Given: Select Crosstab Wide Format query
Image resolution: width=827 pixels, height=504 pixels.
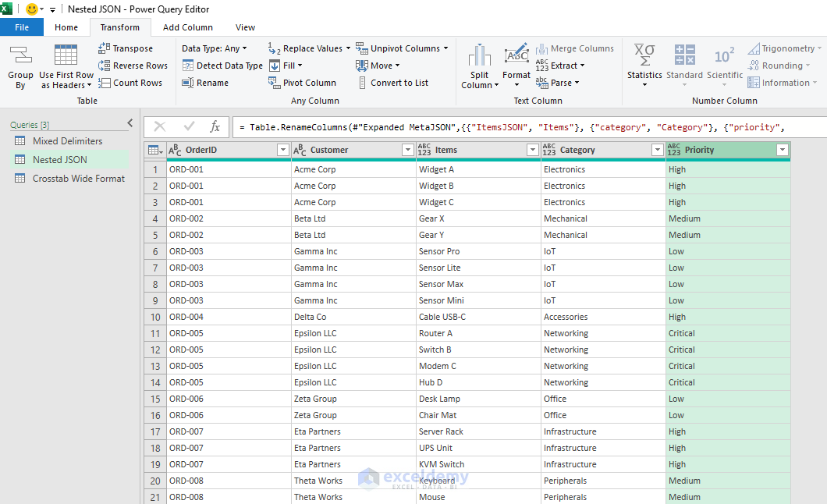Looking at the screenshot, I should (69, 178).
